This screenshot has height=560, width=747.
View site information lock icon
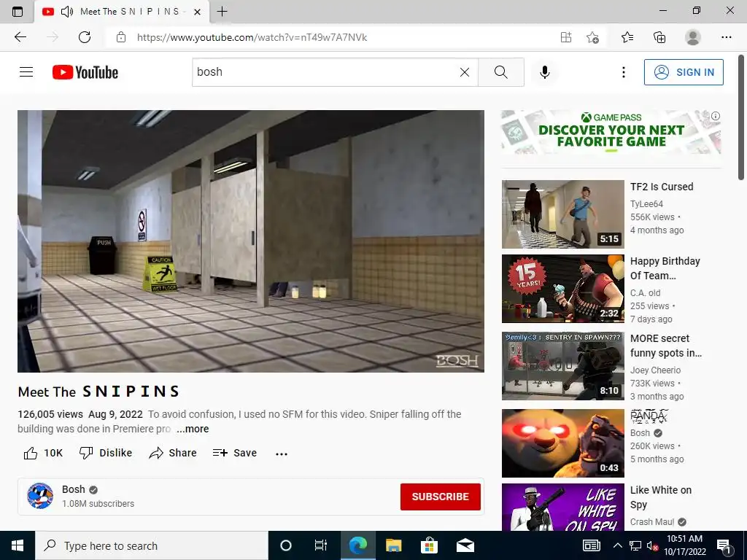(x=121, y=37)
